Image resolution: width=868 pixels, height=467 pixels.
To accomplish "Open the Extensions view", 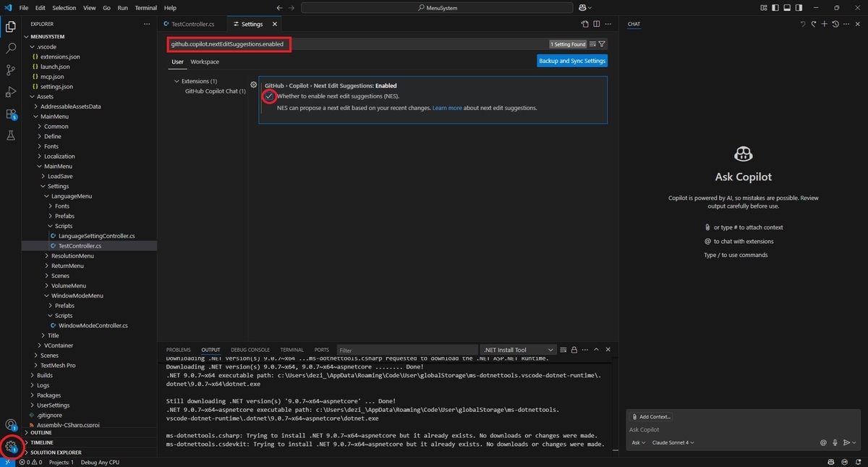I will [x=11, y=114].
